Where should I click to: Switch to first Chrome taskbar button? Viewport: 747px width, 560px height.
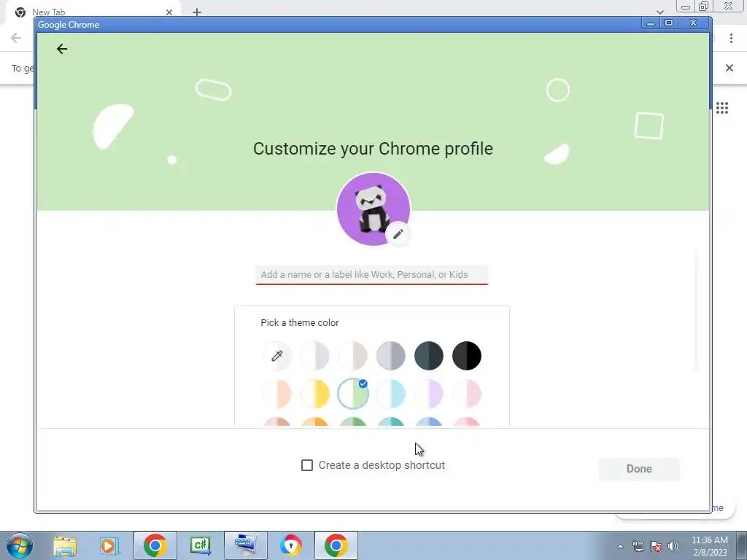click(155, 545)
